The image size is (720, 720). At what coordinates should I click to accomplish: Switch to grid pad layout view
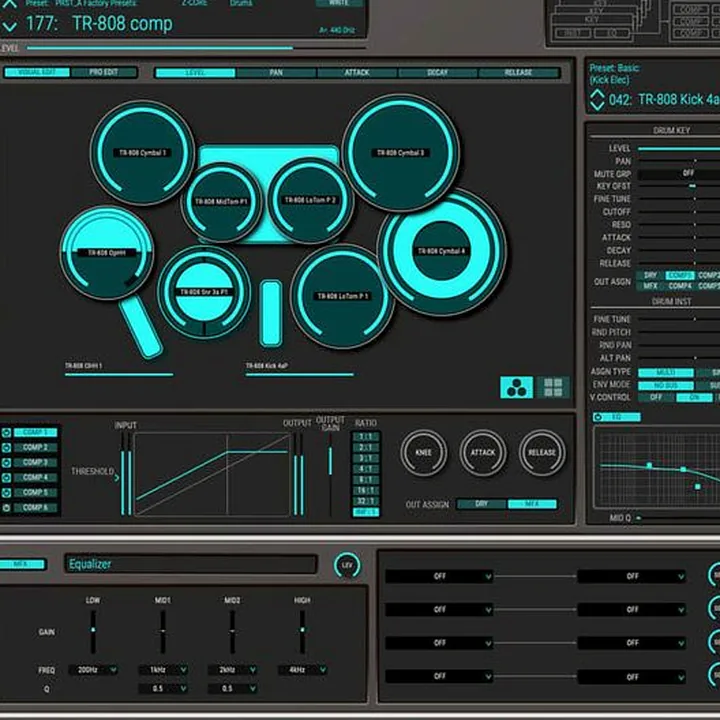[x=552, y=387]
